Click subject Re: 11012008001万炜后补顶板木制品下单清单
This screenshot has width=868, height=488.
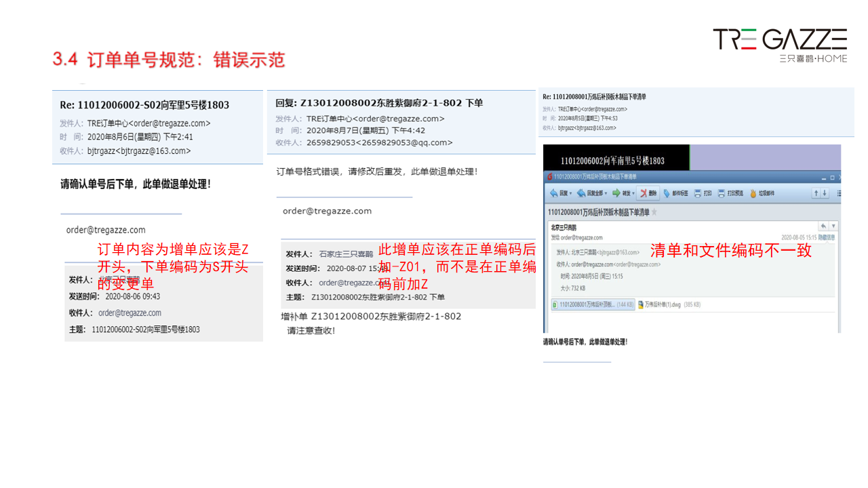coord(594,97)
